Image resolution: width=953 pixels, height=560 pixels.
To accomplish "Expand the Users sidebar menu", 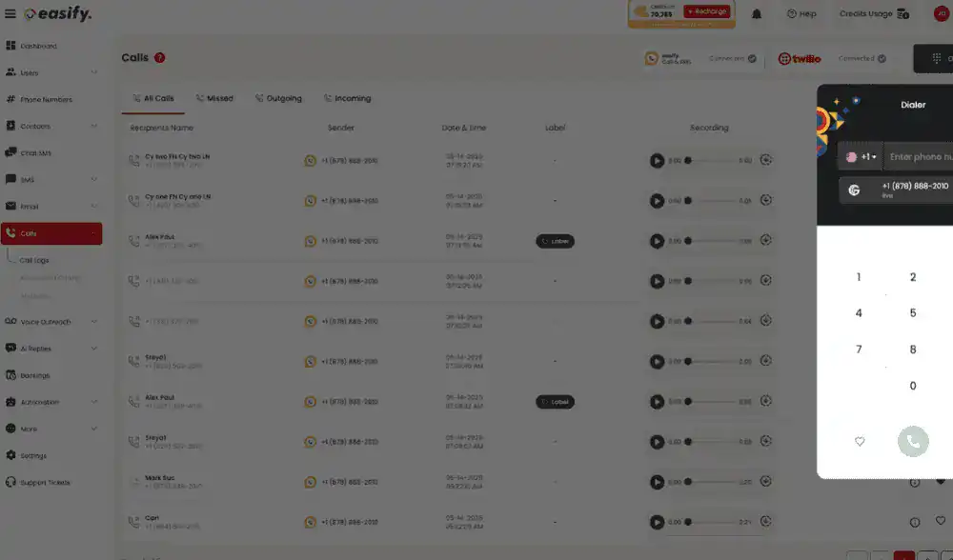I will coord(93,72).
